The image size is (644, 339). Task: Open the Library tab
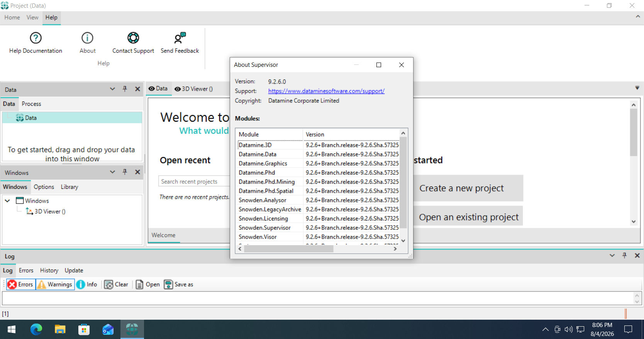(x=69, y=187)
